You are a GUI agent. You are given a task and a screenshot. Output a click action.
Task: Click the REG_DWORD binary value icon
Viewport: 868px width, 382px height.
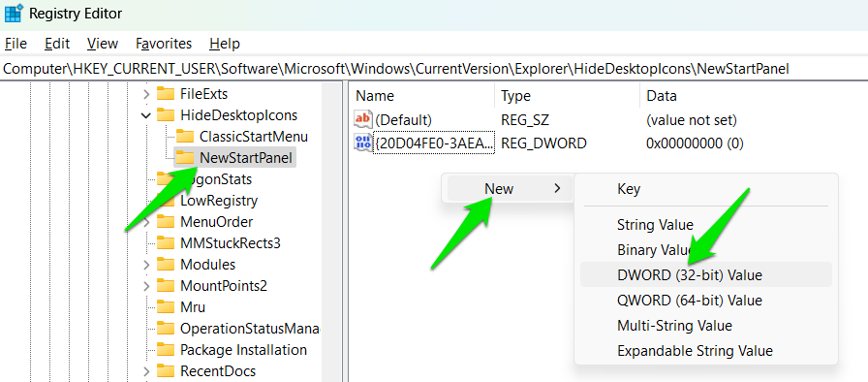[x=363, y=143]
